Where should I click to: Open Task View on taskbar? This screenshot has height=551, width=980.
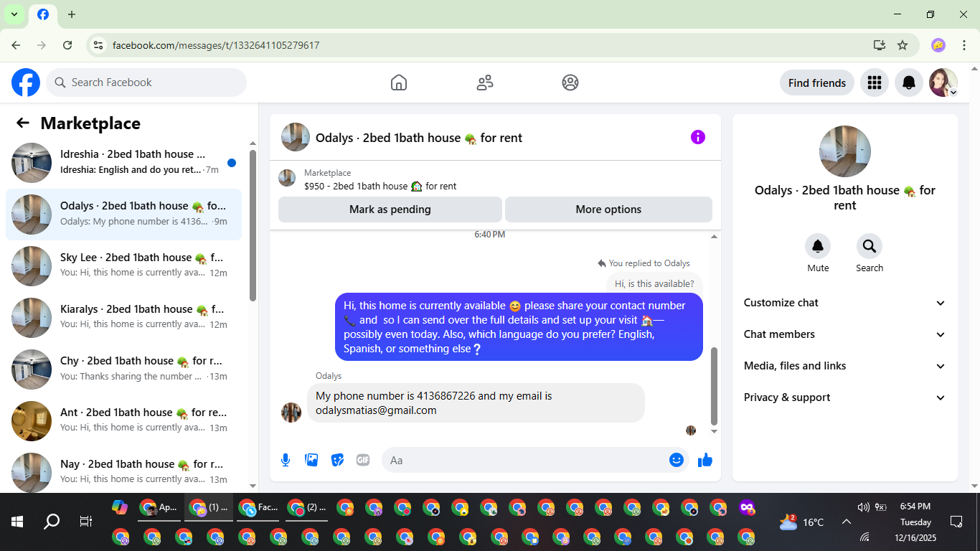86,522
